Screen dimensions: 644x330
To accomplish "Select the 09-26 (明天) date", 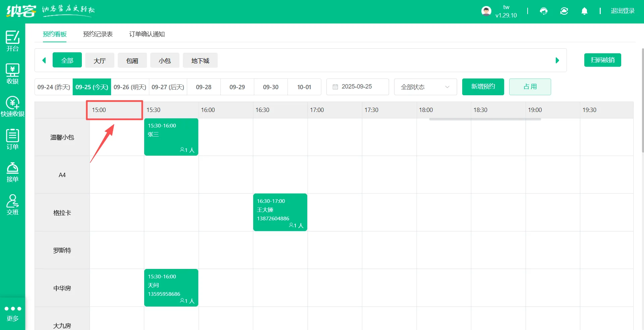I will tap(130, 87).
